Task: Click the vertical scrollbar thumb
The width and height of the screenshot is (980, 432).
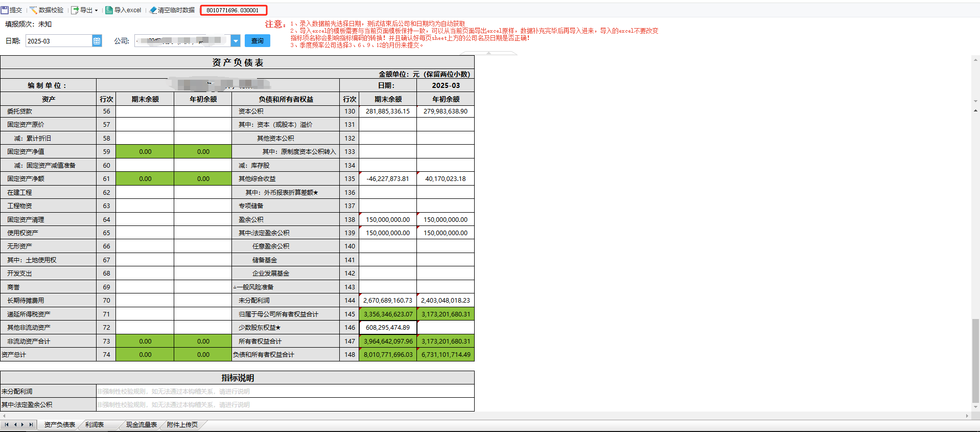Action: coord(975,360)
